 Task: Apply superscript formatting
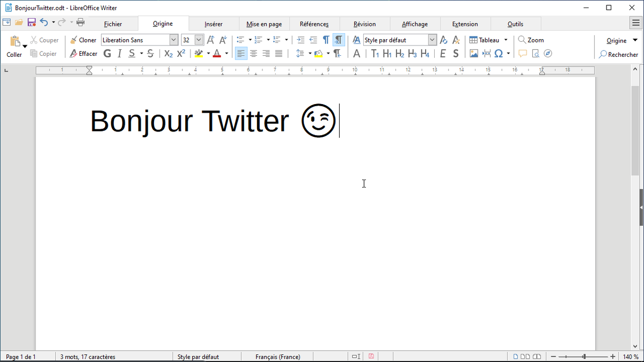181,54
